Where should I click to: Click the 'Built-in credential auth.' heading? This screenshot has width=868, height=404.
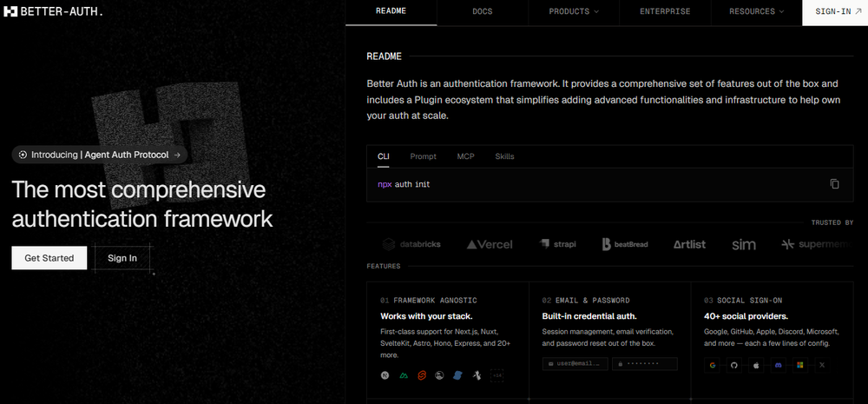coord(589,316)
